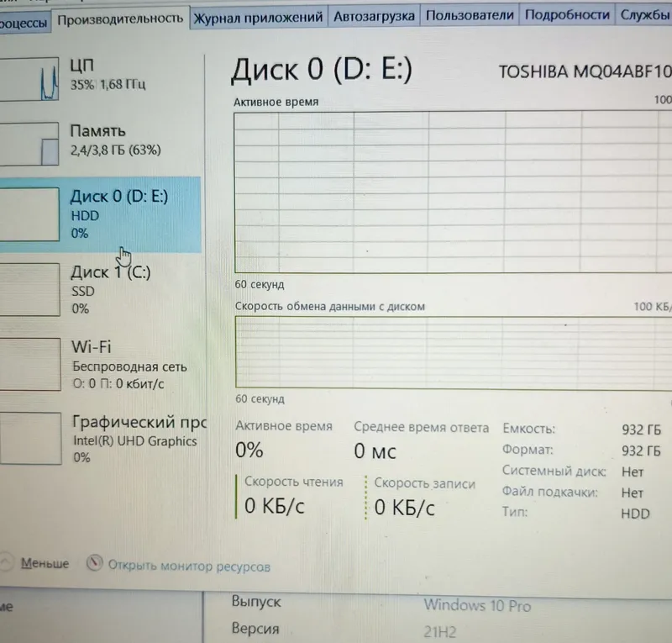Open the Службы tab

pyautogui.click(x=644, y=14)
